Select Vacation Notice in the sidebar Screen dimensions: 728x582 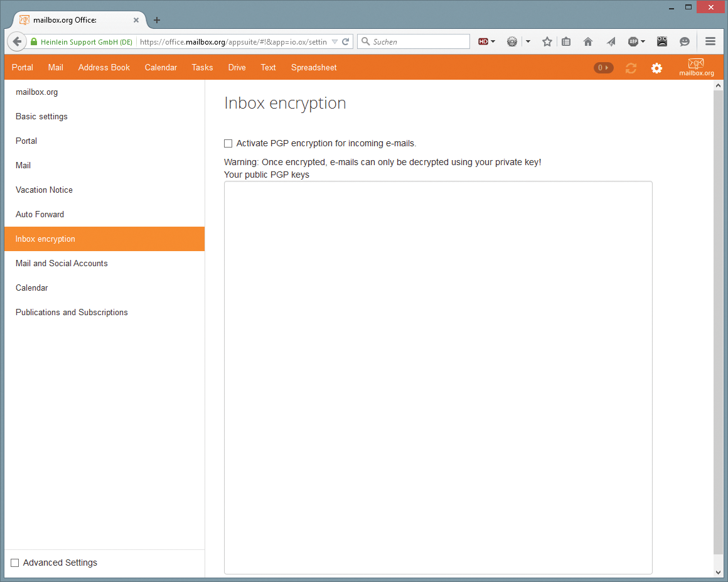[44, 190]
